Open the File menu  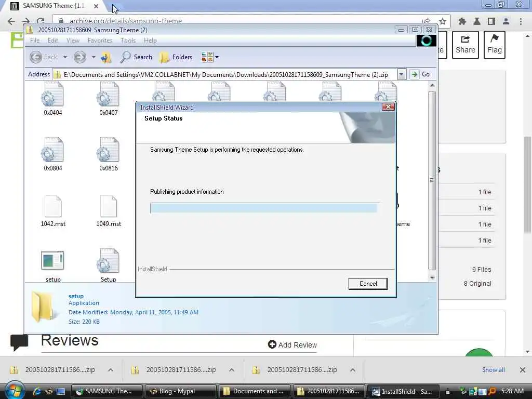(x=35, y=41)
